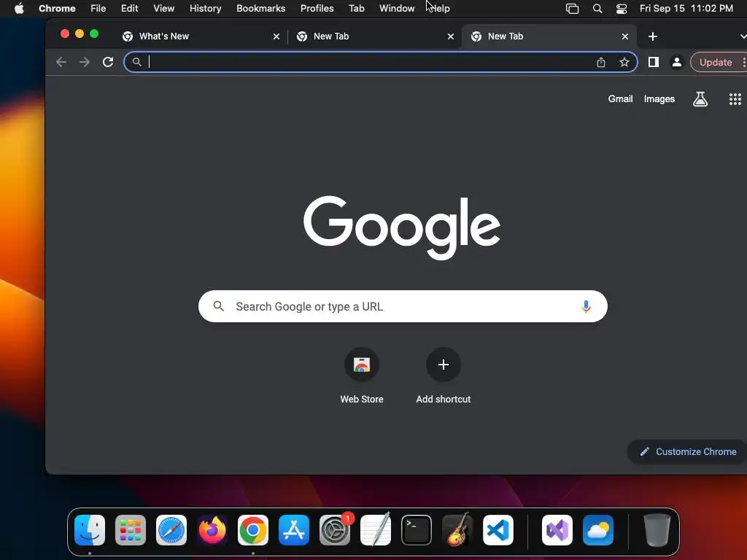Open a new tab with the plus button

(653, 36)
